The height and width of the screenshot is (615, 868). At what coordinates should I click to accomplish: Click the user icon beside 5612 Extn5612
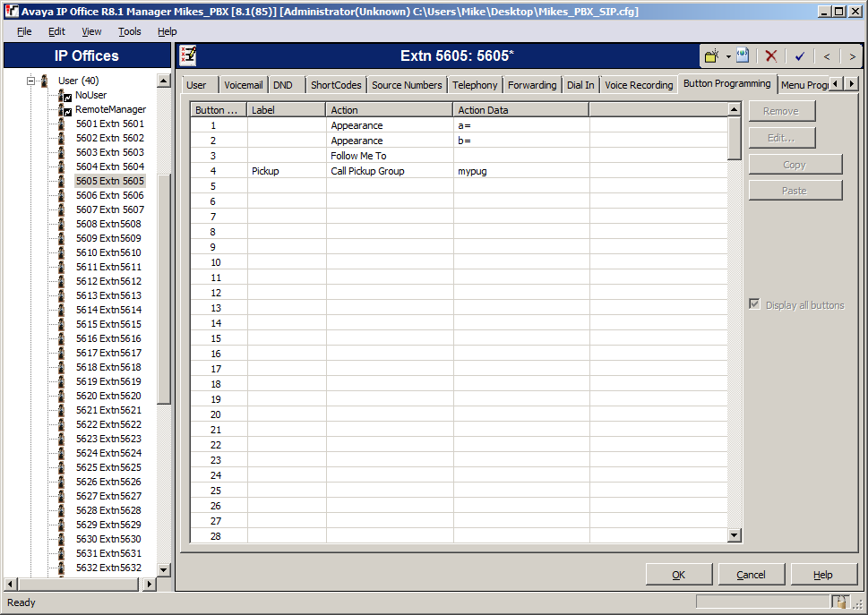pyautogui.click(x=62, y=282)
